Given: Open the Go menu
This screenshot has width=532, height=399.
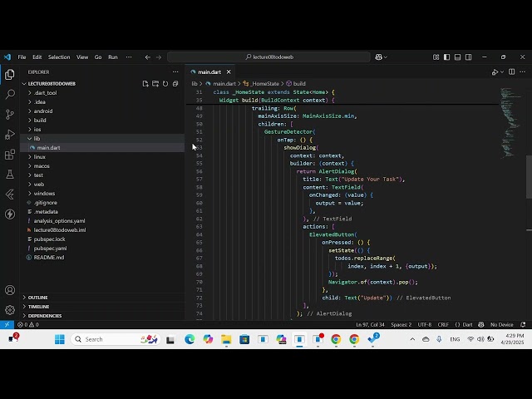Looking at the screenshot, I should (x=98, y=57).
